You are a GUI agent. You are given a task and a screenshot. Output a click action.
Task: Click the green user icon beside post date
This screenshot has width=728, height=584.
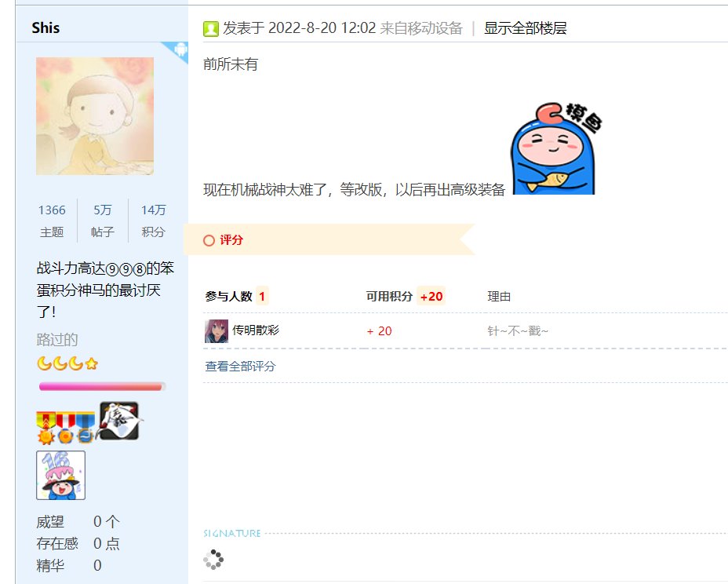click(211, 29)
